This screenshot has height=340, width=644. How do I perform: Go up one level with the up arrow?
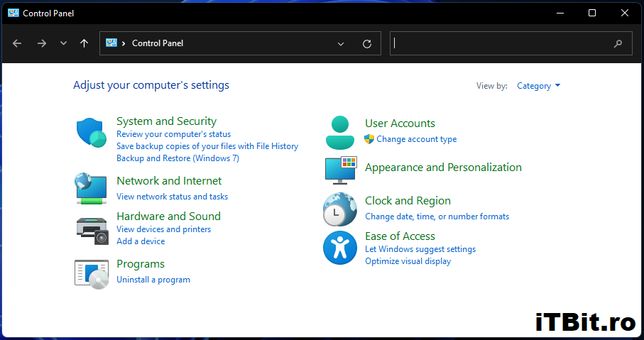click(84, 43)
